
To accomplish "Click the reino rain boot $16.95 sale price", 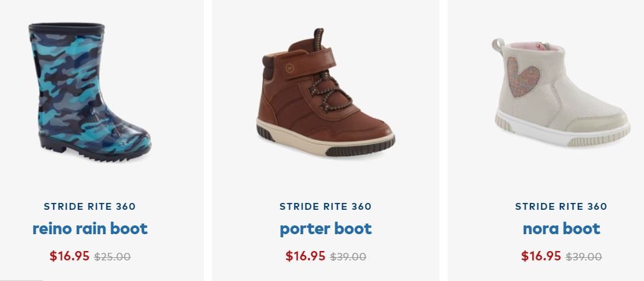I will pyautogui.click(x=70, y=255).
